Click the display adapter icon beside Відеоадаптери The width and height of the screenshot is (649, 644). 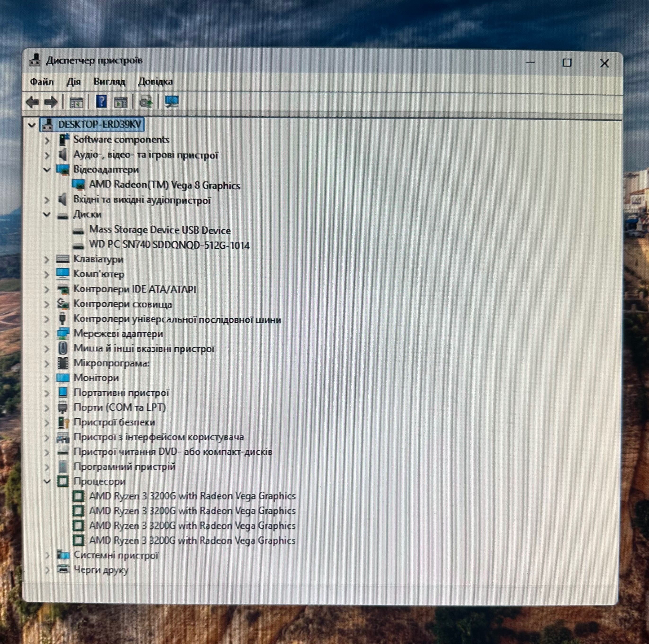point(63,170)
